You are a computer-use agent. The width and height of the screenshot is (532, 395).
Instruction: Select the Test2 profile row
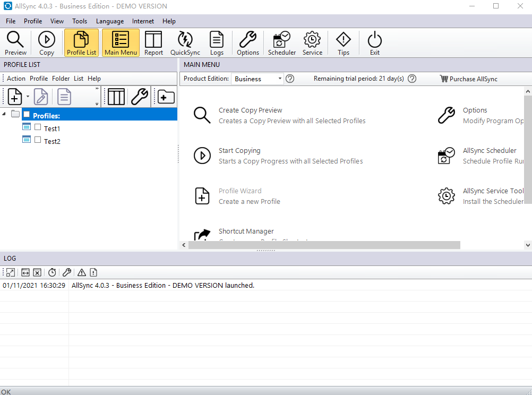(52, 142)
